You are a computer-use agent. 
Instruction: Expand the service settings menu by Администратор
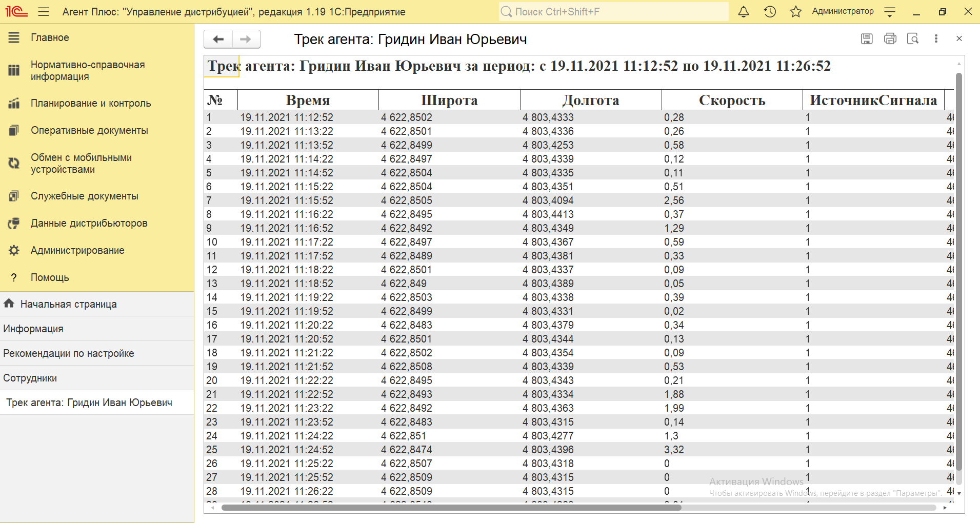click(890, 11)
